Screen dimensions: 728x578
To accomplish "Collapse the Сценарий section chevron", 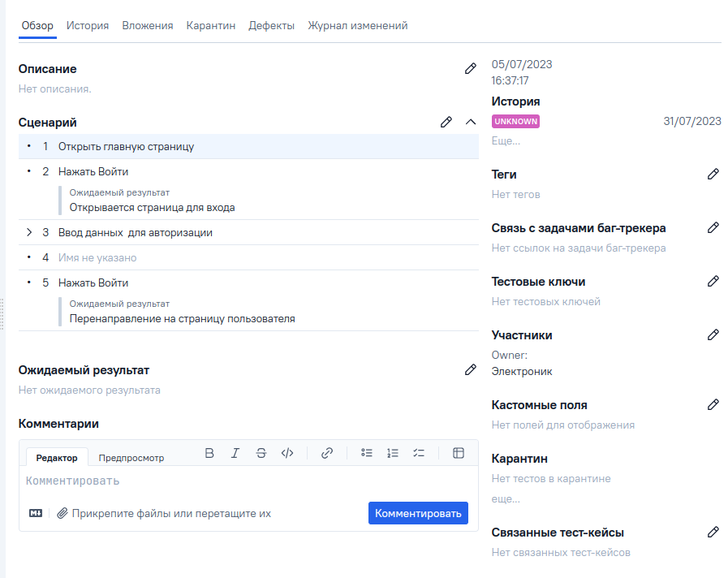I will pos(470,123).
